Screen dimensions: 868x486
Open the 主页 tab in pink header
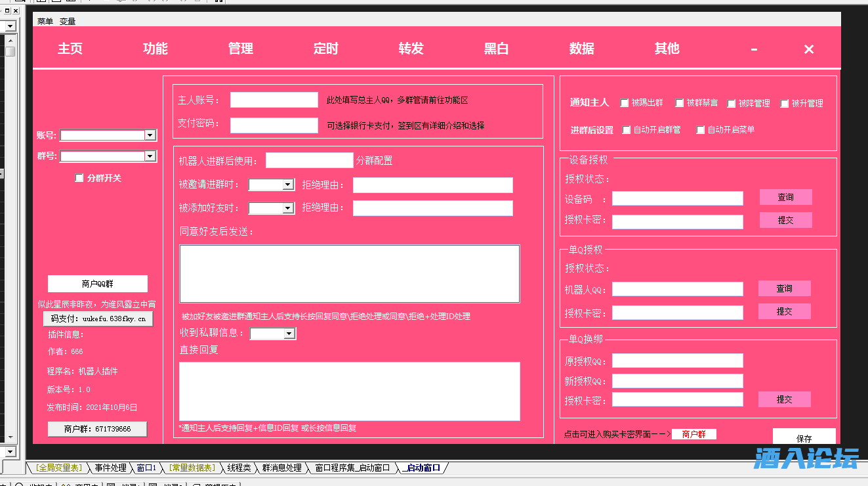70,49
